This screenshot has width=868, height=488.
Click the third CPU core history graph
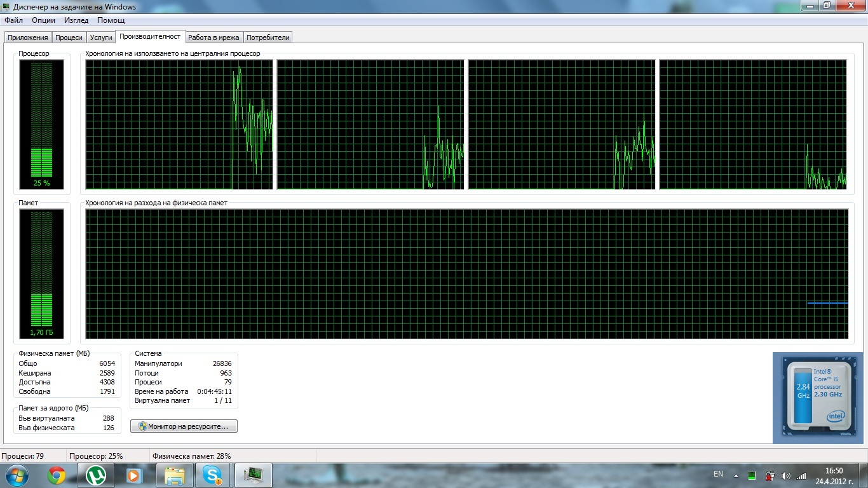point(562,125)
